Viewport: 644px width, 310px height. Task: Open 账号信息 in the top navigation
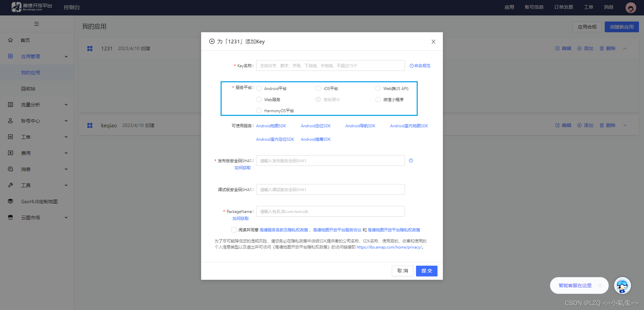tap(534, 7)
